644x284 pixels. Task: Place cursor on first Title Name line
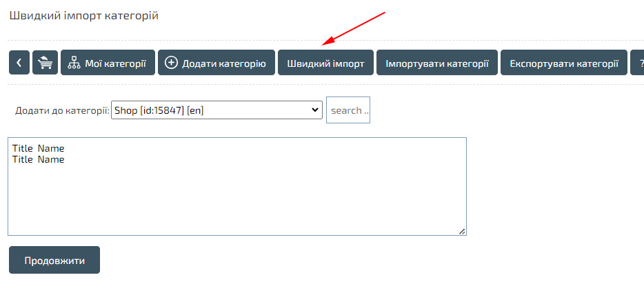pos(39,148)
